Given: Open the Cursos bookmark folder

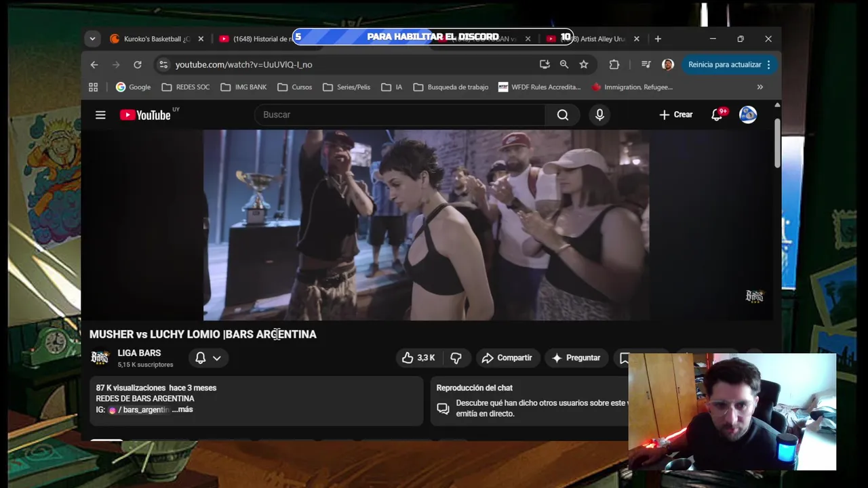Looking at the screenshot, I should pos(295,87).
